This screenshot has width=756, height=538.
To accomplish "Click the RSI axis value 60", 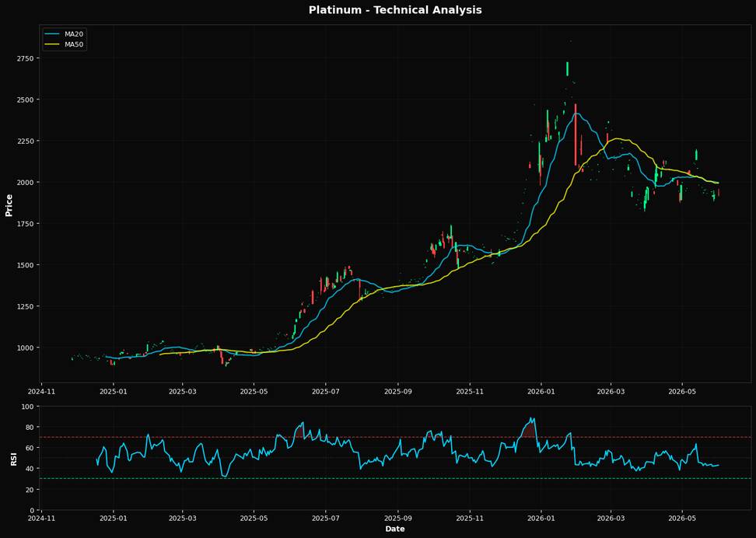I will (30, 448).
